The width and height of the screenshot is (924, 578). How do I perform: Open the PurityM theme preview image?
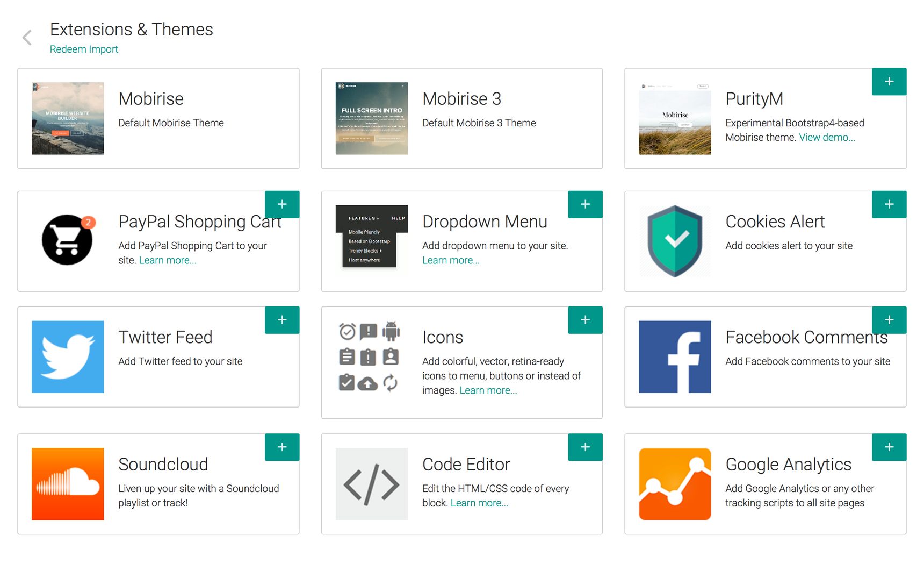pos(675,118)
